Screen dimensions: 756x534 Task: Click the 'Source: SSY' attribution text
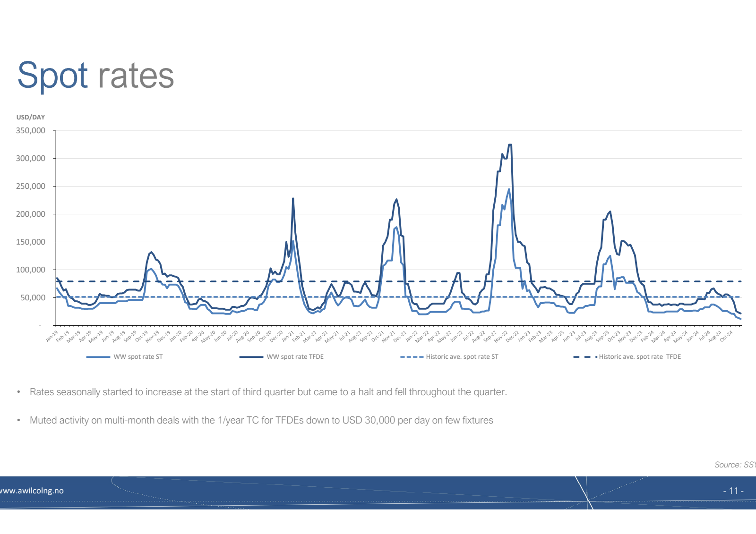[735, 465]
